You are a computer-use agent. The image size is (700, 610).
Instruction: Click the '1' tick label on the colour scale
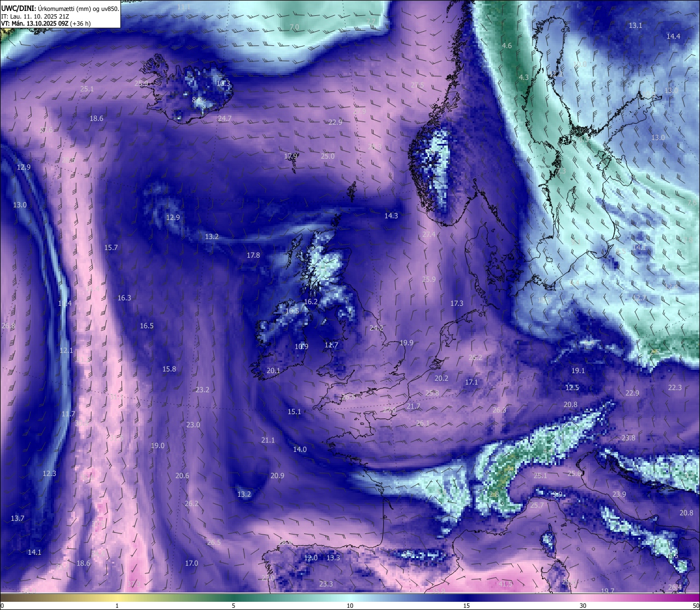[x=117, y=606]
